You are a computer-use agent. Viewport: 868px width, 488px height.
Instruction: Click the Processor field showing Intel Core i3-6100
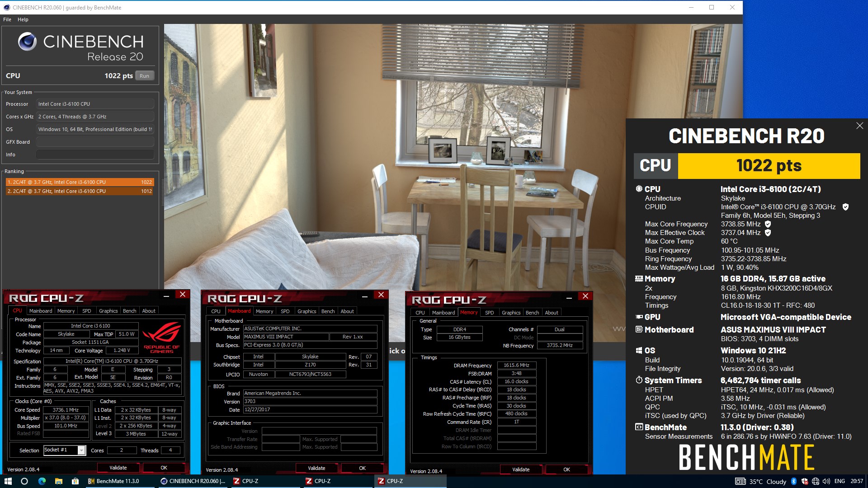(95, 104)
